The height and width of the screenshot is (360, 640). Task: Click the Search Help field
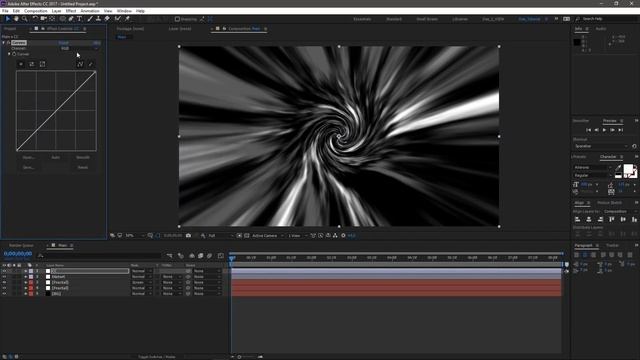[x=604, y=19]
